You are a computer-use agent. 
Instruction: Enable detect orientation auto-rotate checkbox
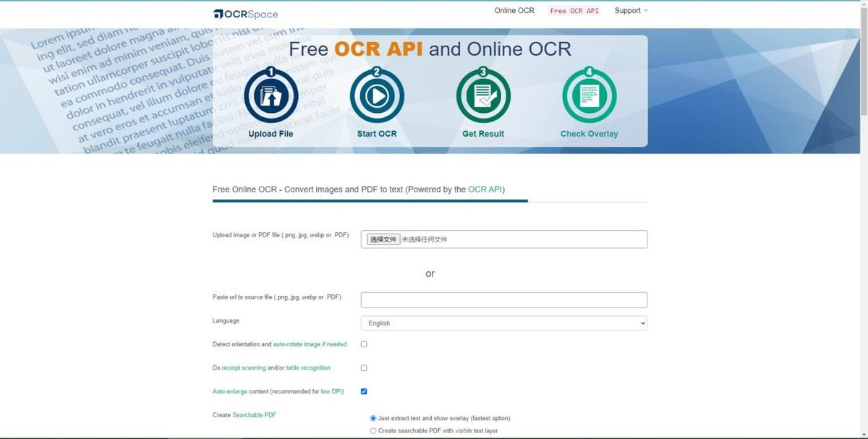click(364, 344)
